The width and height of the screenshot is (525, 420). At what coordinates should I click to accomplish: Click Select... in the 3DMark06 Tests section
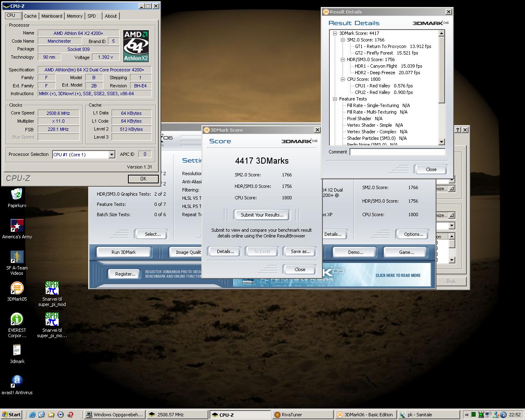pos(153,234)
